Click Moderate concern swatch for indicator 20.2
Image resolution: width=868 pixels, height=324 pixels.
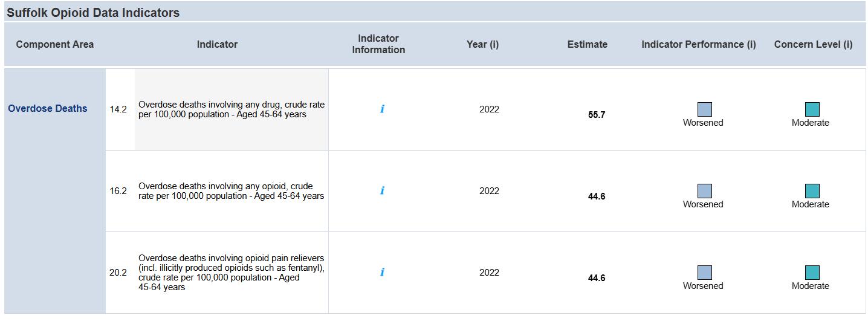(812, 273)
